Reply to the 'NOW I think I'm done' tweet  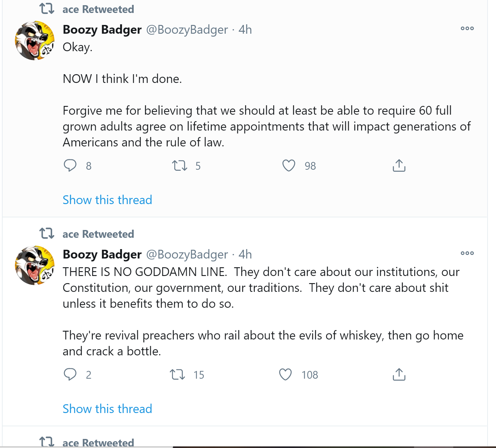click(70, 166)
